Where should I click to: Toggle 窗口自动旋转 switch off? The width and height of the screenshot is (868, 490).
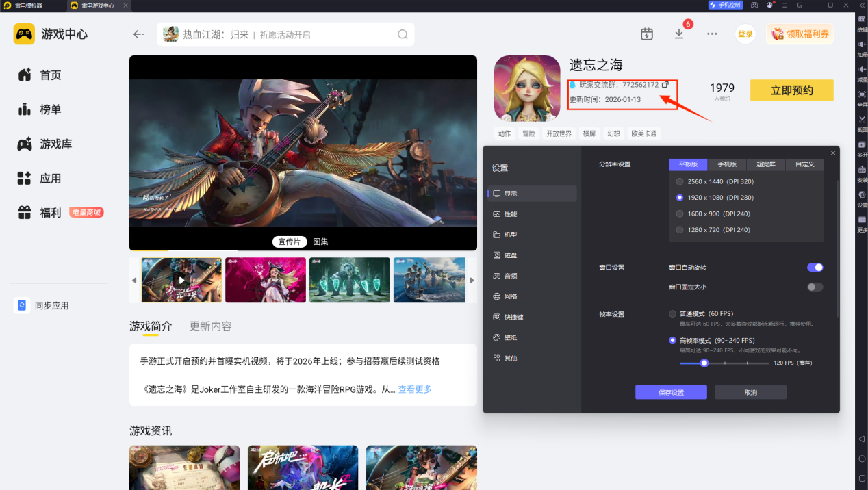[815, 268]
